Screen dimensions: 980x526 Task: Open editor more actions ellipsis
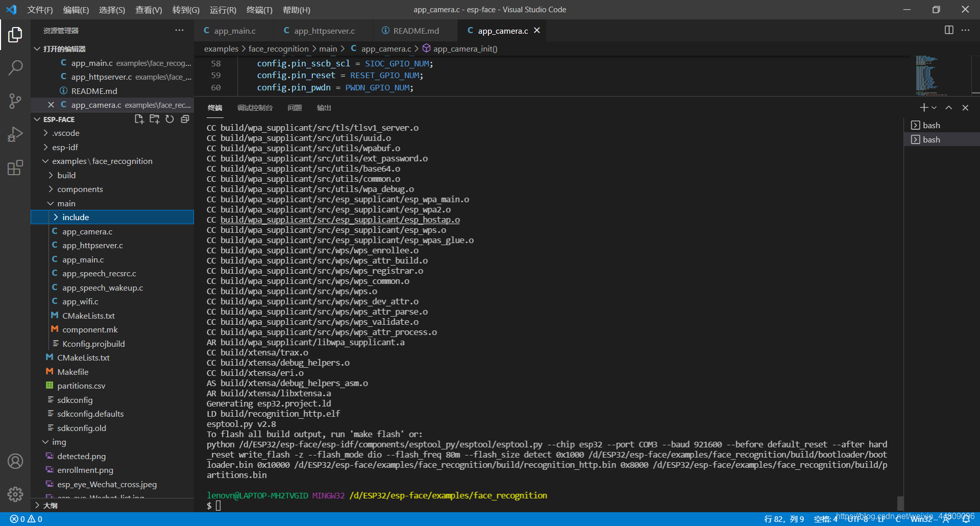tap(965, 30)
